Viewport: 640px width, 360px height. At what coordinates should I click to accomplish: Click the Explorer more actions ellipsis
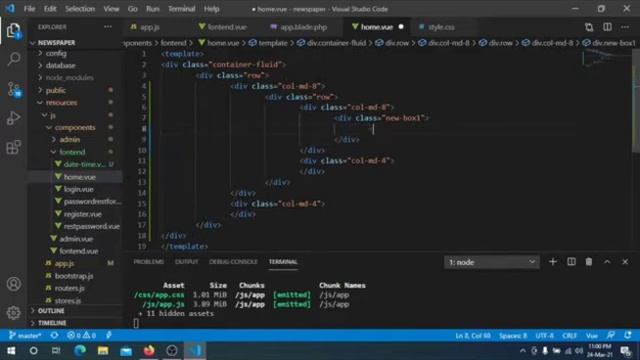[x=108, y=27]
